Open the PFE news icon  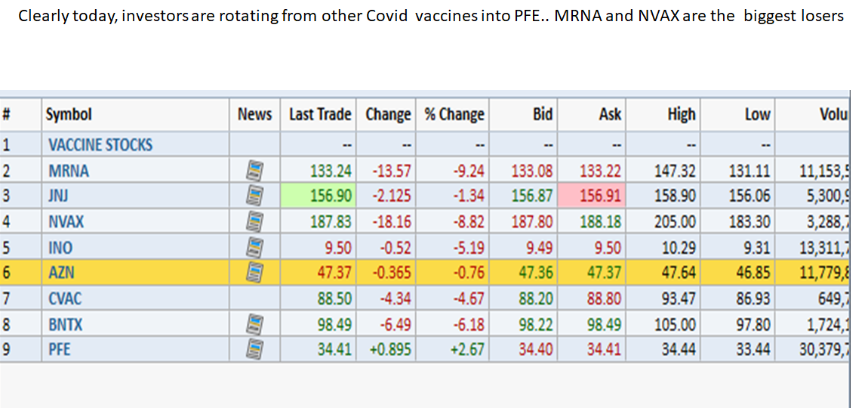[x=254, y=350]
